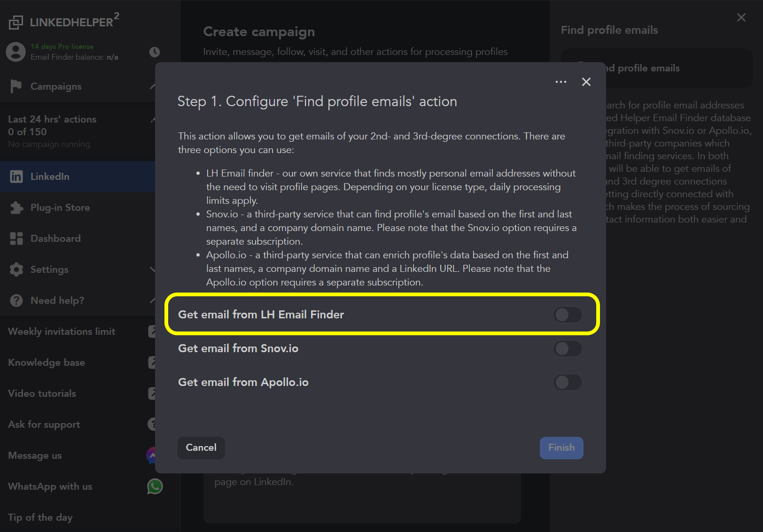Click the Settings gear icon
Image resolution: width=763 pixels, height=532 pixels.
click(x=16, y=270)
